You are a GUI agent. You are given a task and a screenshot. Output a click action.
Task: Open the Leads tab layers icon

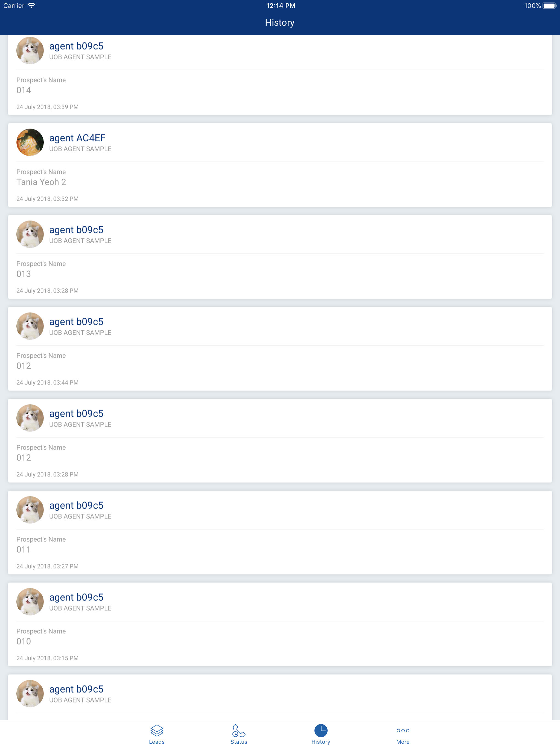tap(157, 730)
